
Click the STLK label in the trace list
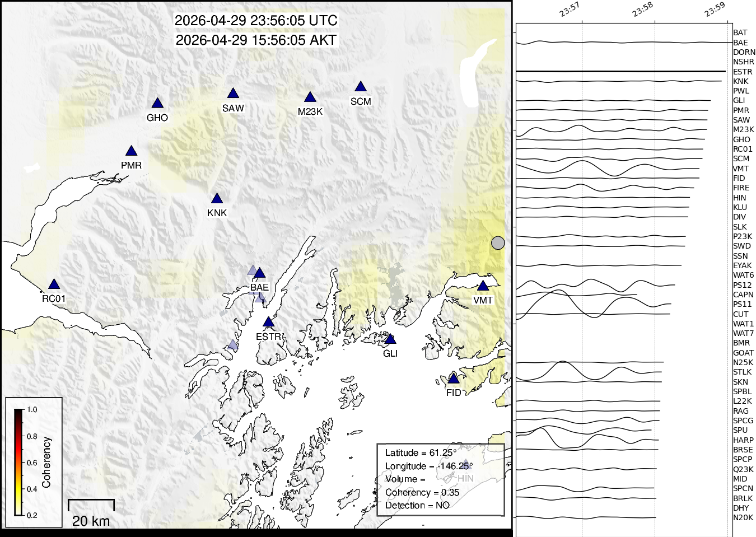tap(743, 372)
